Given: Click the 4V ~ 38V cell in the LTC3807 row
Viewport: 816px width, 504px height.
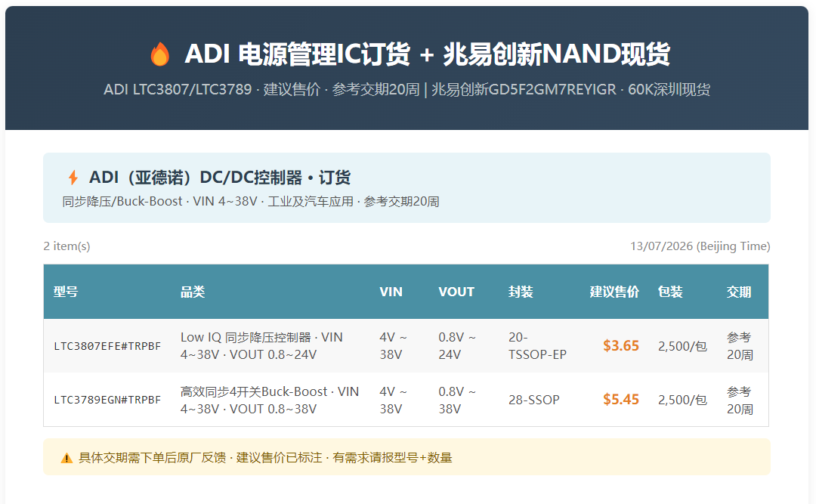Looking at the screenshot, I should click(394, 346).
